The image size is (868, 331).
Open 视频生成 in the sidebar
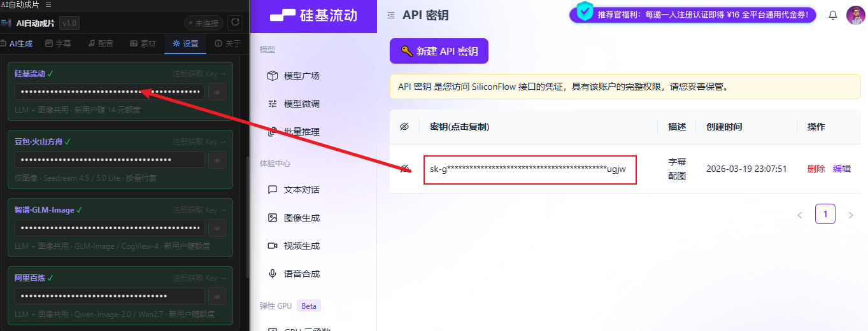click(x=302, y=246)
